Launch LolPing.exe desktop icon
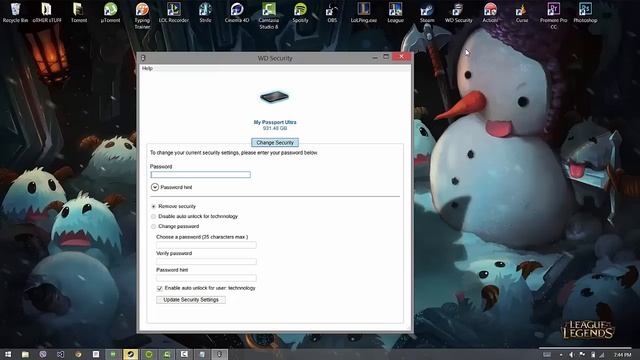 (x=364, y=12)
